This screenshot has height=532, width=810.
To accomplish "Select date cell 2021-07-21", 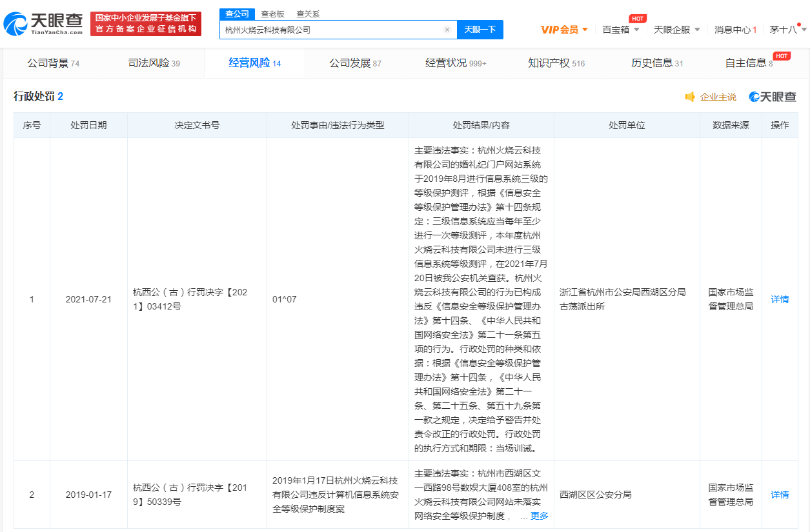I will 88,299.
